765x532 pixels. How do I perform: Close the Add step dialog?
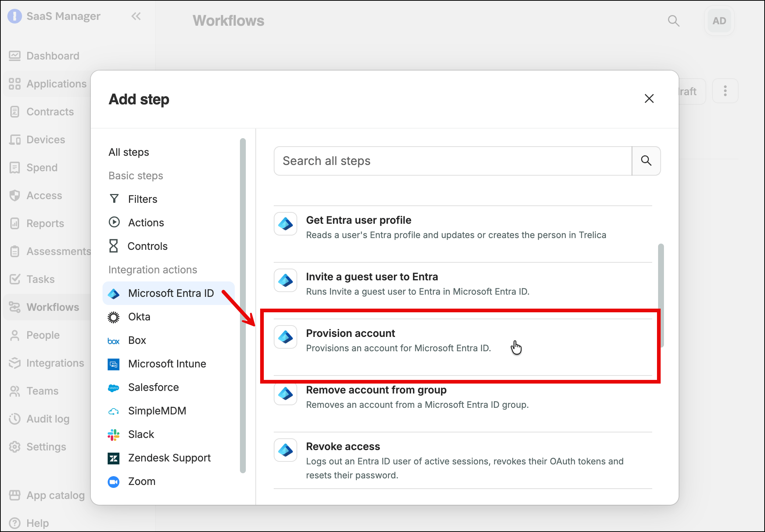point(649,98)
